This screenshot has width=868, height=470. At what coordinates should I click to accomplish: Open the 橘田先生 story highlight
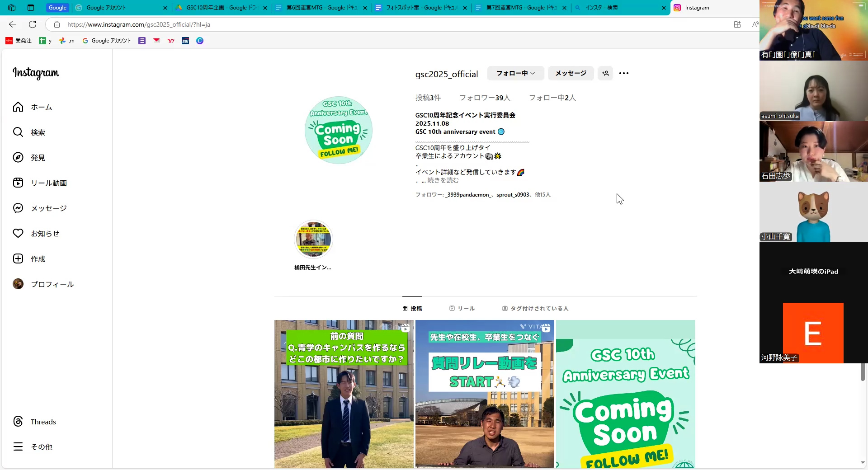pos(313,240)
